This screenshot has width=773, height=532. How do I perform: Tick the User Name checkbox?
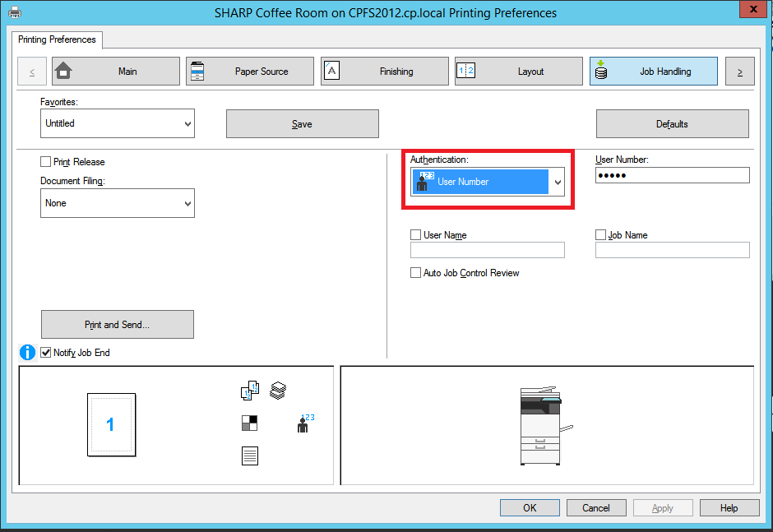[415, 234]
